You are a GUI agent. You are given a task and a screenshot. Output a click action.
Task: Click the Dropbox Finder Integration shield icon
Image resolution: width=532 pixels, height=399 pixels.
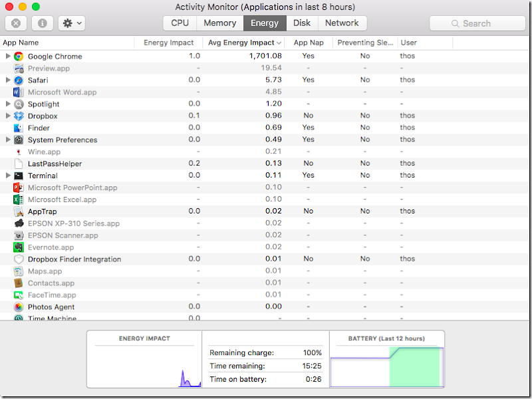(x=19, y=259)
